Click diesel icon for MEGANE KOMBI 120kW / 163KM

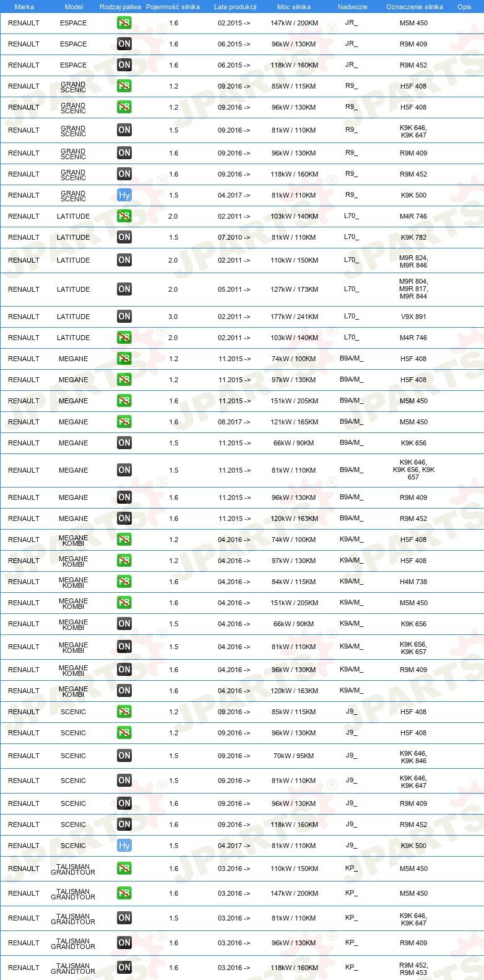click(124, 691)
